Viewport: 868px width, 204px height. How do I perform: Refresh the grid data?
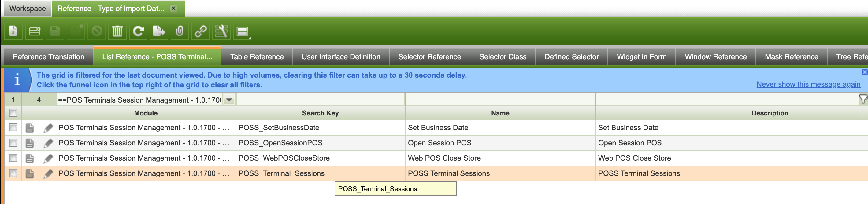138,32
